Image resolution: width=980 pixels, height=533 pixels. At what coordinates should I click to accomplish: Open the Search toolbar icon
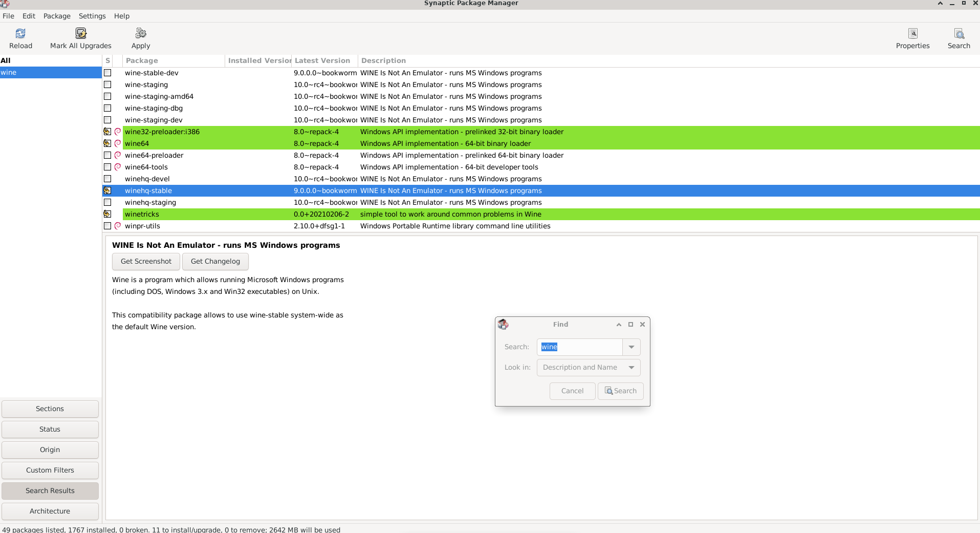[x=959, y=33]
